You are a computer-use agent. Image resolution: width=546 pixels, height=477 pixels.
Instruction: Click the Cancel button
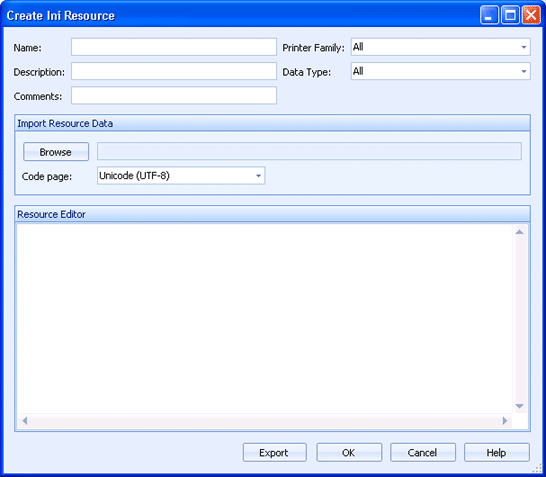tap(423, 453)
